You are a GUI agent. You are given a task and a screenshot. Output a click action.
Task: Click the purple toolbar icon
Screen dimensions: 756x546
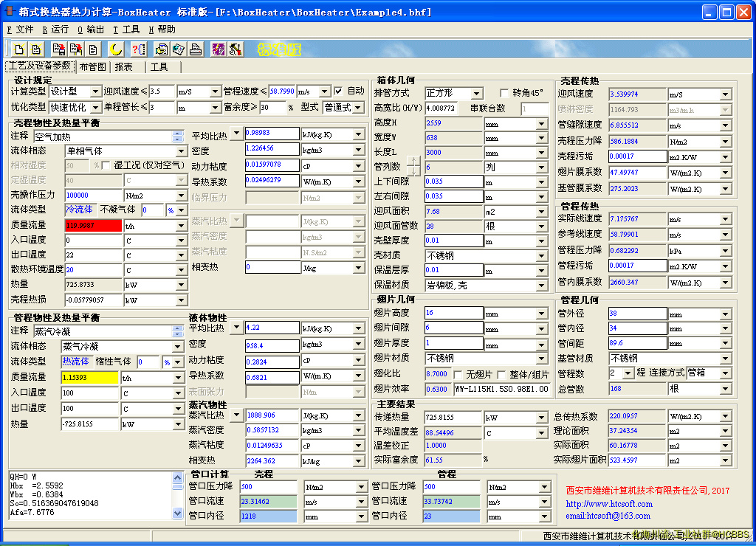point(219,49)
